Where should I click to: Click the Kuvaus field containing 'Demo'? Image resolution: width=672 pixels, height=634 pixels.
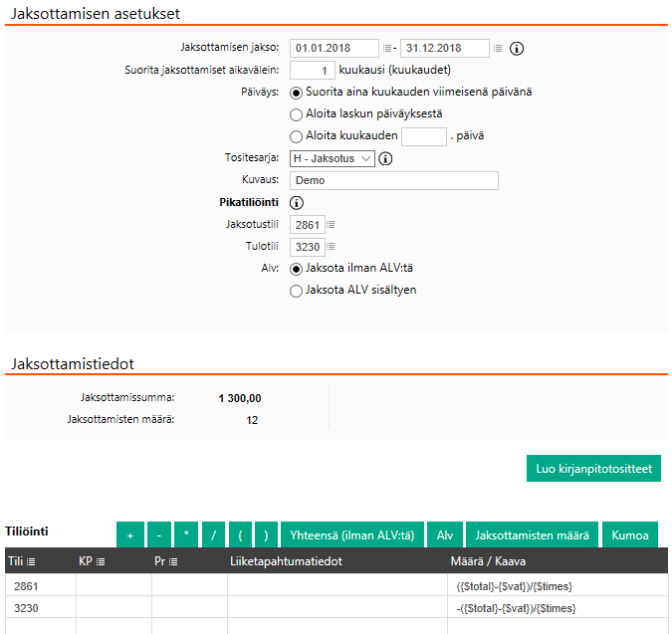coord(393,181)
